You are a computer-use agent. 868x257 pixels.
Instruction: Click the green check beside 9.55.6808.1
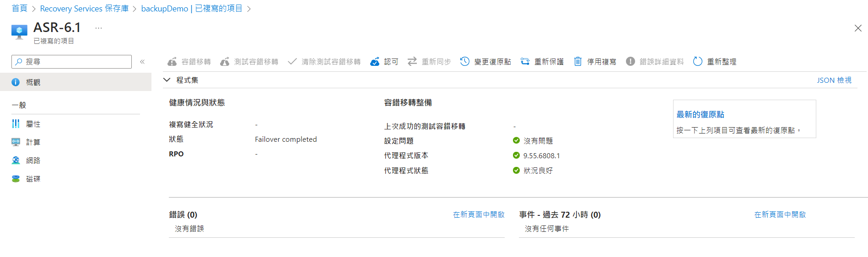pyautogui.click(x=516, y=155)
